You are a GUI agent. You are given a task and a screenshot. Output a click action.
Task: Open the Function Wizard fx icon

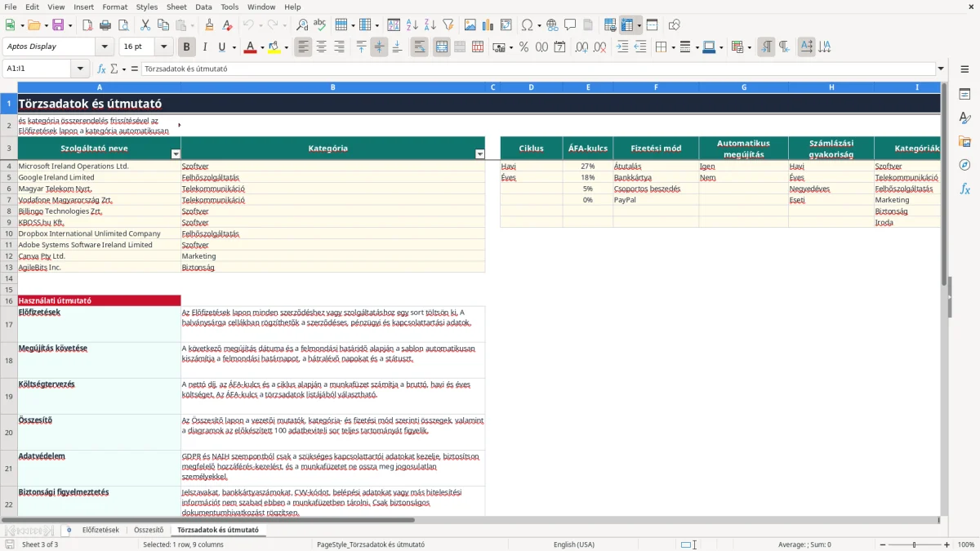pyautogui.click(x=101, y=69)
